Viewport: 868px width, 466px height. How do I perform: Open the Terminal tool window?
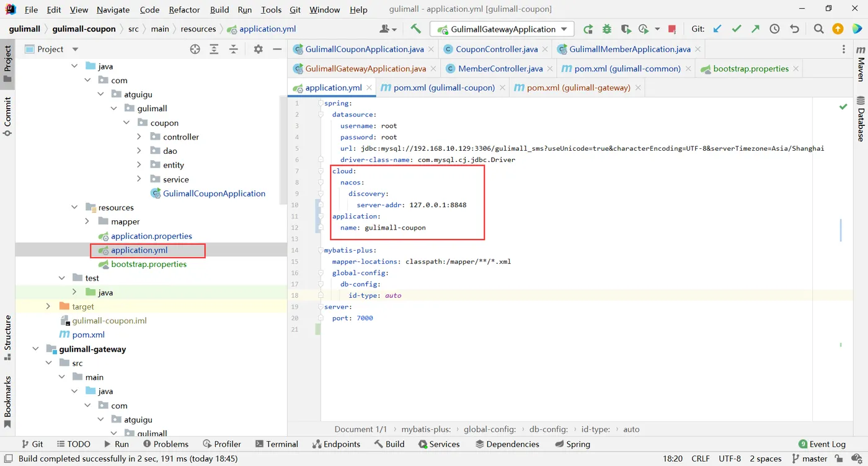click(x=276, y=444)
